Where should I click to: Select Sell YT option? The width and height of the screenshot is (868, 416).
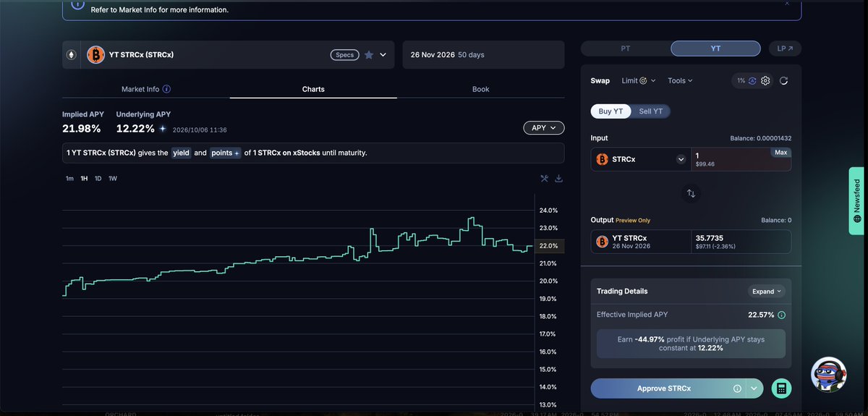click(x=651, y=111)
